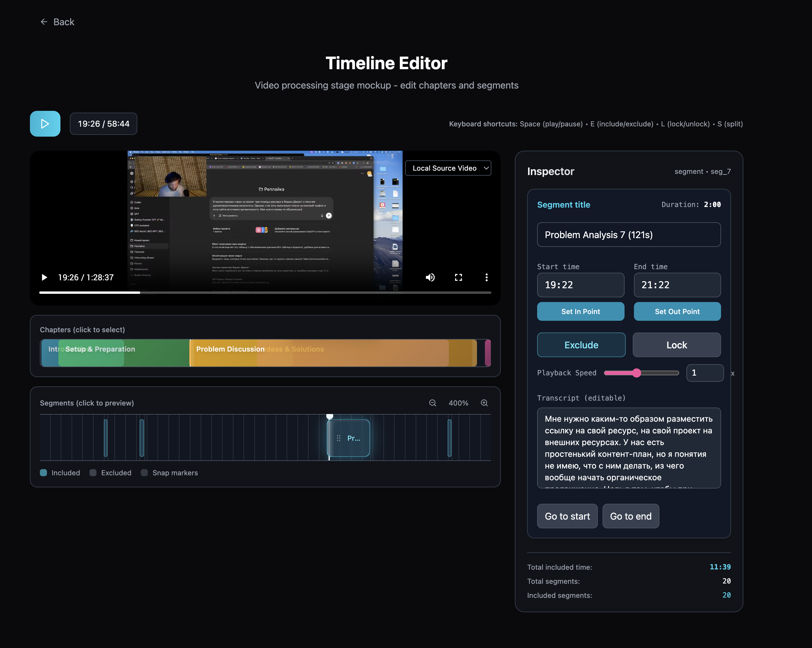Image resolution: width=812 pixels, height=648 pixels.
Task: Open Local Source Video dropdown
Action: pyautogui.click(x=448, y=168)
